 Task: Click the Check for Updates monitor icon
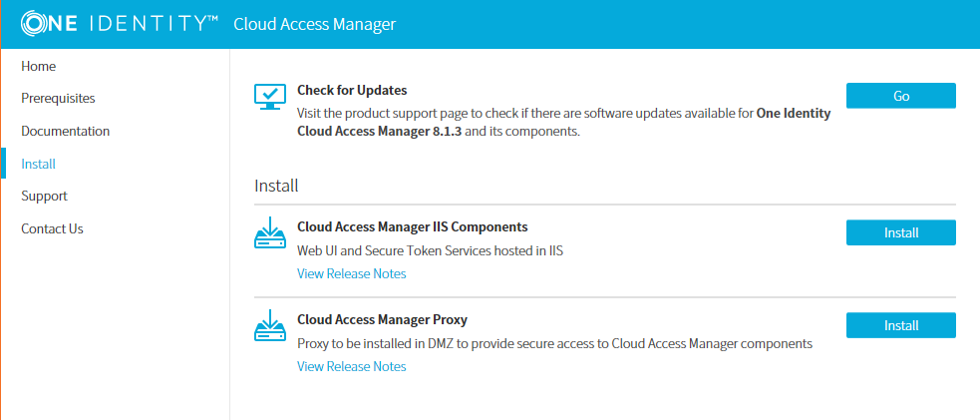click(x=270, y=96)
